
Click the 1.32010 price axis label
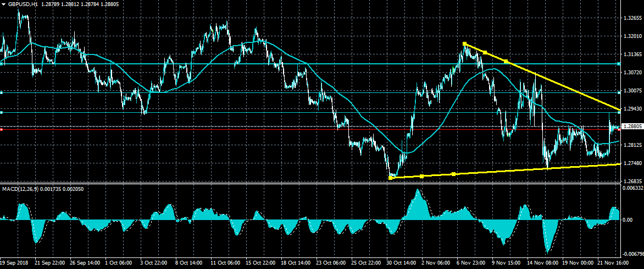[x=632, y=37]
